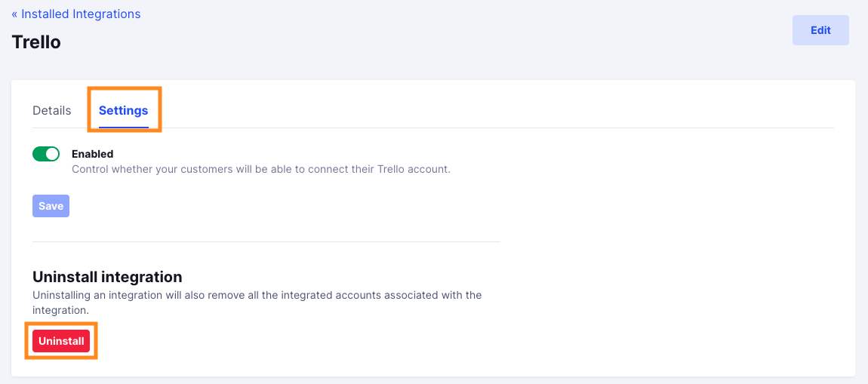Click the customer Trello account description text
This screenshot has width=868, height=384.
pyautogui.click(x=261, y=169)
